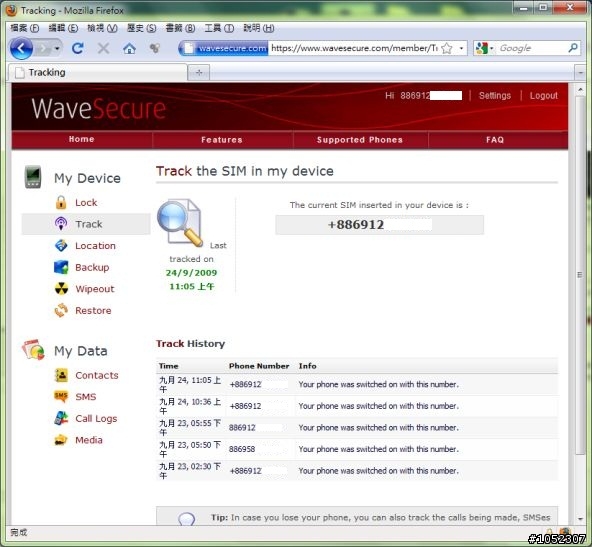Select the Track sidebar link

click(x=89, y=224)
